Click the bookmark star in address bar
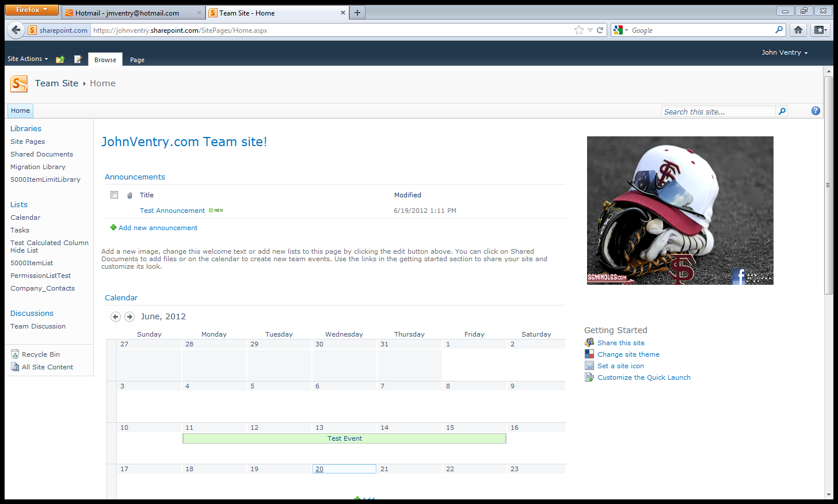 (578, 30)
